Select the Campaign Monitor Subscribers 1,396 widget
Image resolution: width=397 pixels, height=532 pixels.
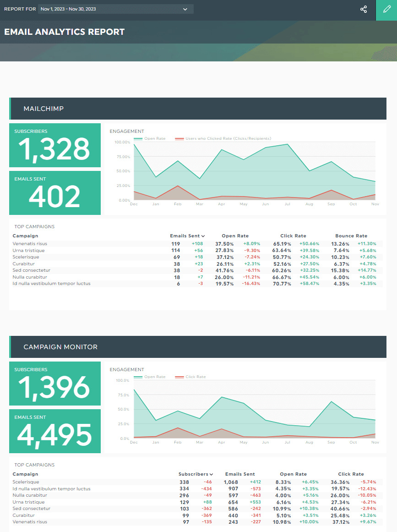pyautogui.click(x=55, y=384)
